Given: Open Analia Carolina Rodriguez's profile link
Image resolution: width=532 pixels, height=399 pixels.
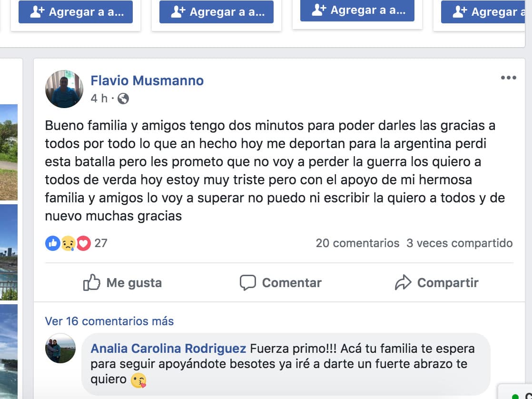Looking at the screenshot, I should click(168, 349).
